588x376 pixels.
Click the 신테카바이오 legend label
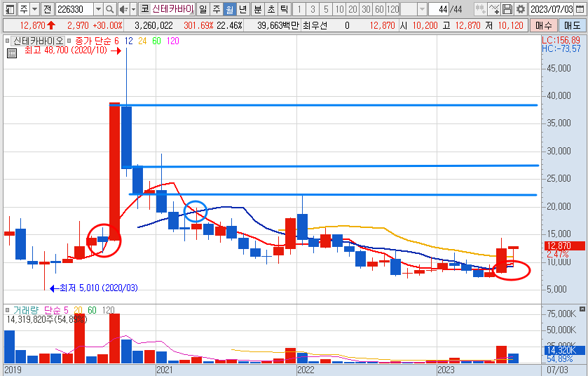point(39,41)
